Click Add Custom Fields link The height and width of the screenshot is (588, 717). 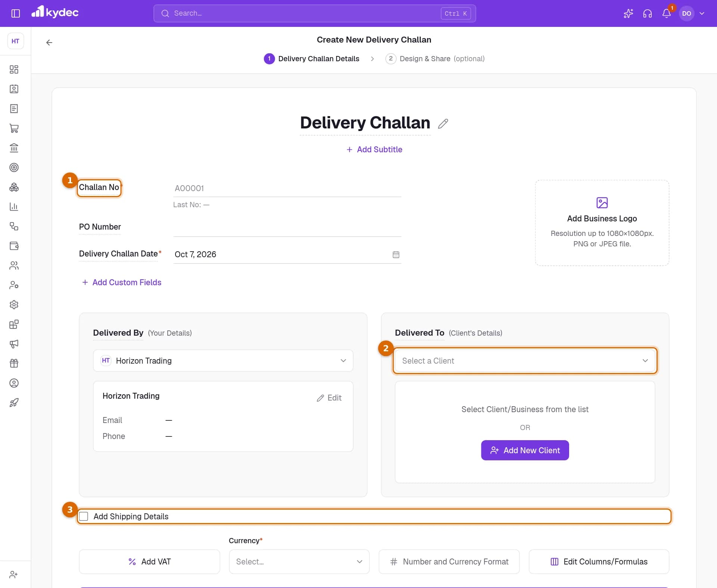point(121,282)
